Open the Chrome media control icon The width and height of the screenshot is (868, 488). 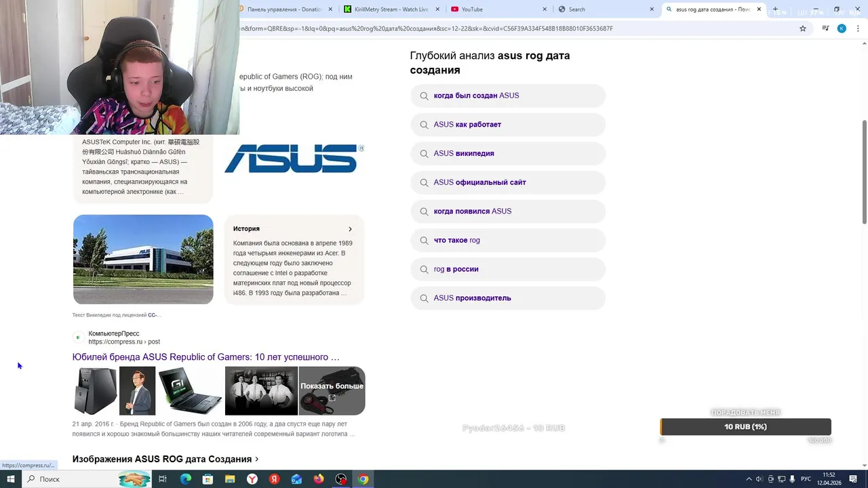[x=825, y=28]
